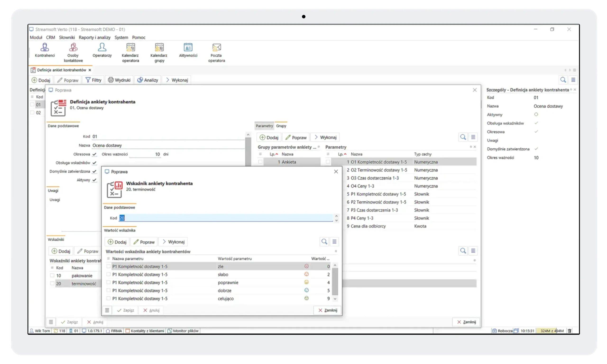
Task: Click the Zamknij button at bottom right
Action: (x=466, y=322)
